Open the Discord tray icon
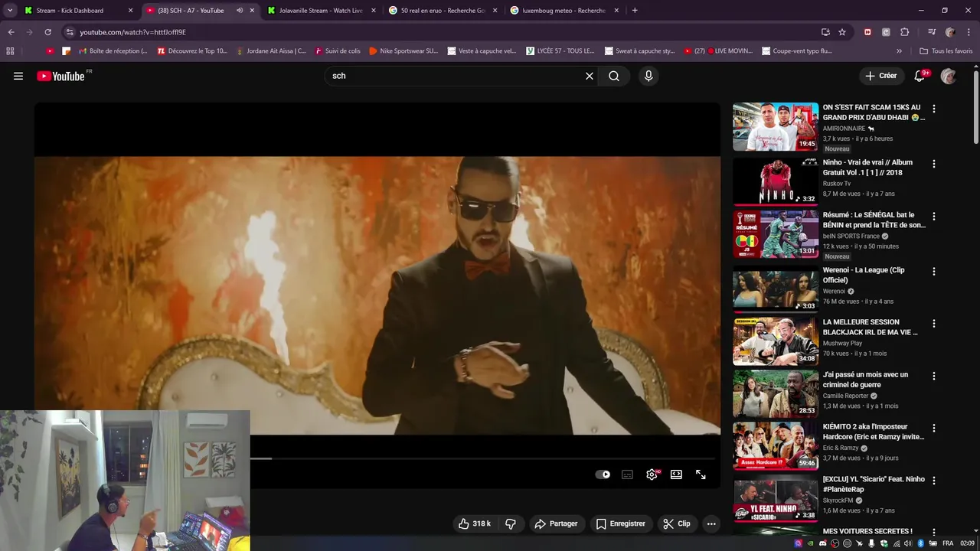This screenshot has width=980, height=551. 823,543
